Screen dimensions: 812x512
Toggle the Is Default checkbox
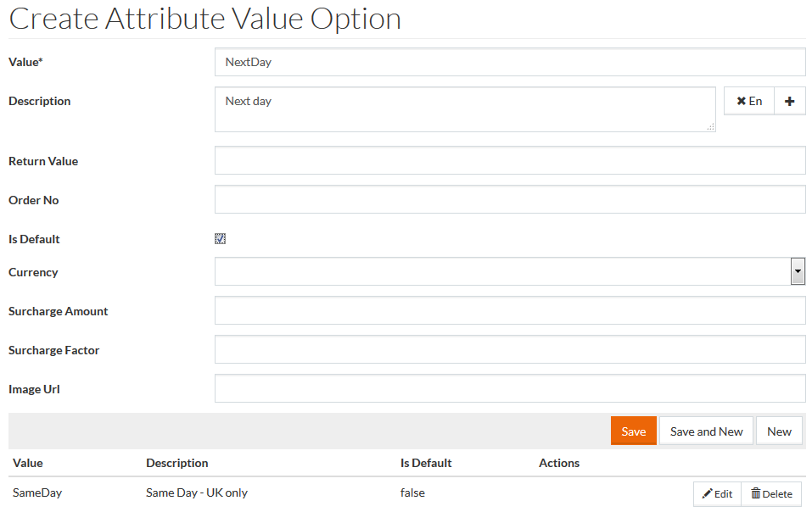(220, 239)
